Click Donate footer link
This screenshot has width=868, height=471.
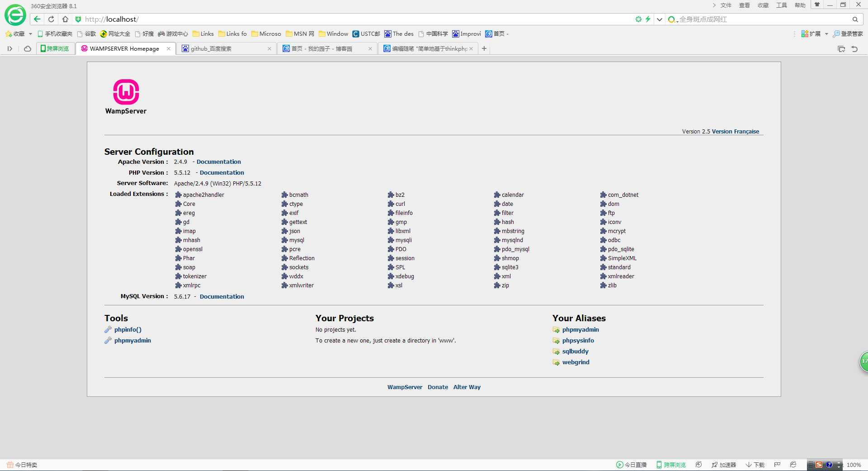[438, 387]
